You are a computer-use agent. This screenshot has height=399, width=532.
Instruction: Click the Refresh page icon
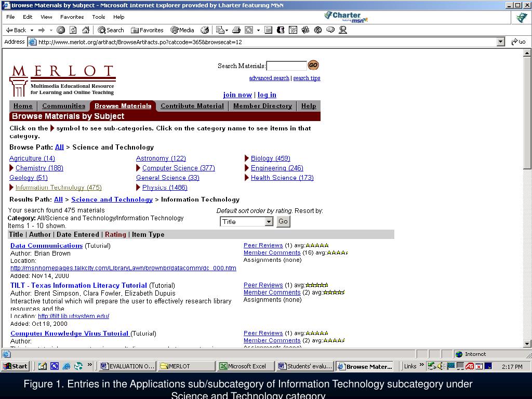pyautogui.click(x=73, y=30)
